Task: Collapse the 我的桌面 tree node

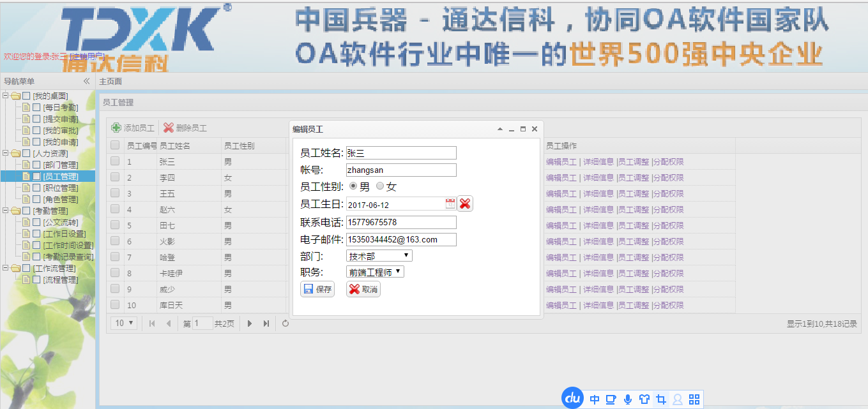Action: (6, 96)
